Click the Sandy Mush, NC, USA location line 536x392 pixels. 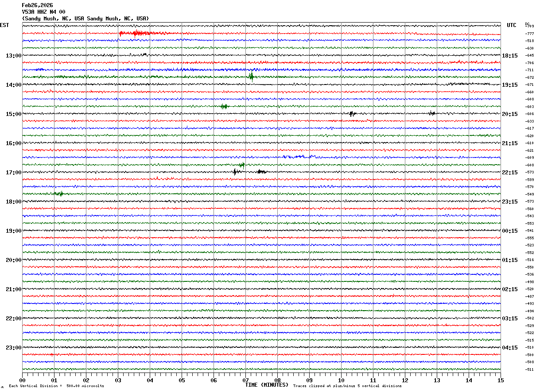pyautogui.click(x=85, y=19)
